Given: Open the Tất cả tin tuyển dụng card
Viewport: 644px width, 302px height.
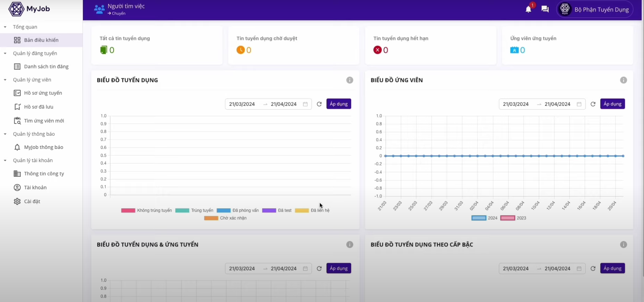Looking at the screenshot, I should click(157, 45).
